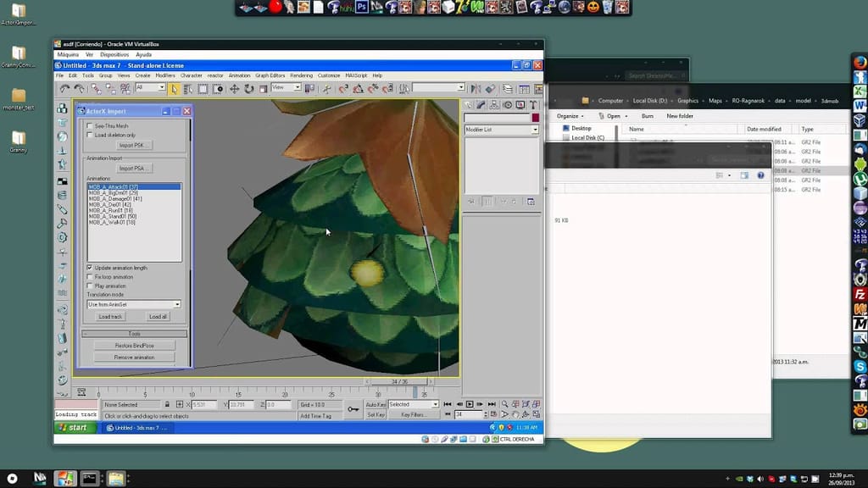Open the key filter Selected dropdown
The height and width of the screenshot is (488, 868).
point(414,404)
